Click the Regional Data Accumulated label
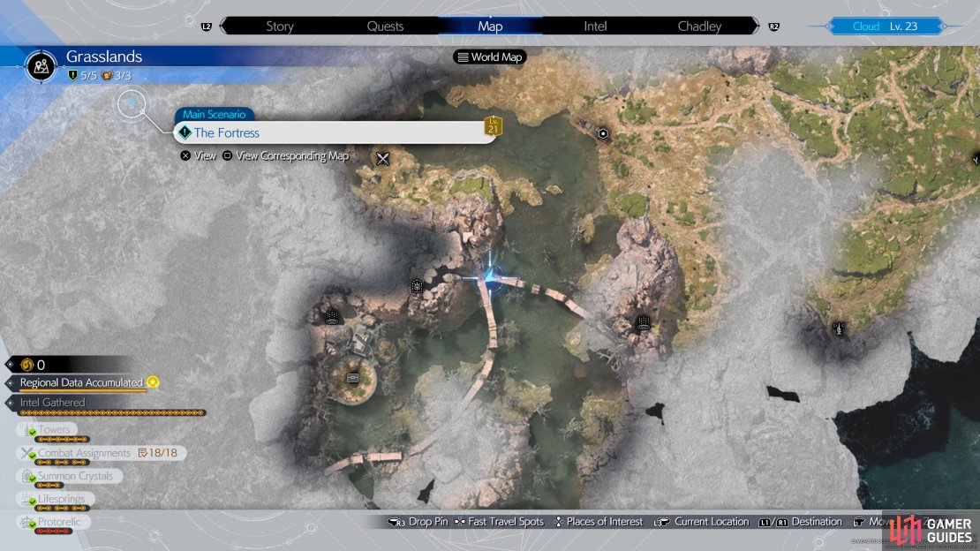Viewport: 980px width, 551px height. (81, 382)
